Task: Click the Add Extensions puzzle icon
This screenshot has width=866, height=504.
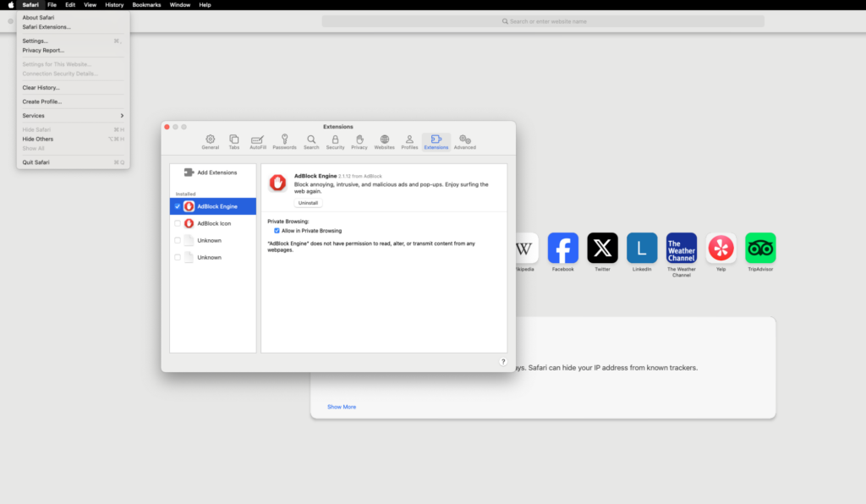Action: (x=189, y=173)
